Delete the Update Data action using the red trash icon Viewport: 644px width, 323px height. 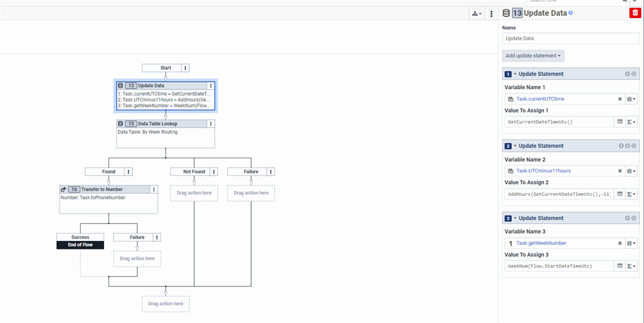(634, 12)
